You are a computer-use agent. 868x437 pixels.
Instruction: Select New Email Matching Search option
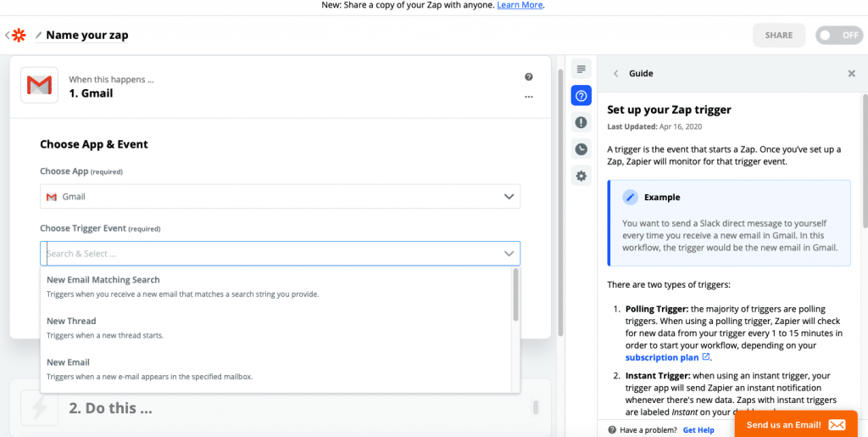pyautogui.click(x=103, y=280)
